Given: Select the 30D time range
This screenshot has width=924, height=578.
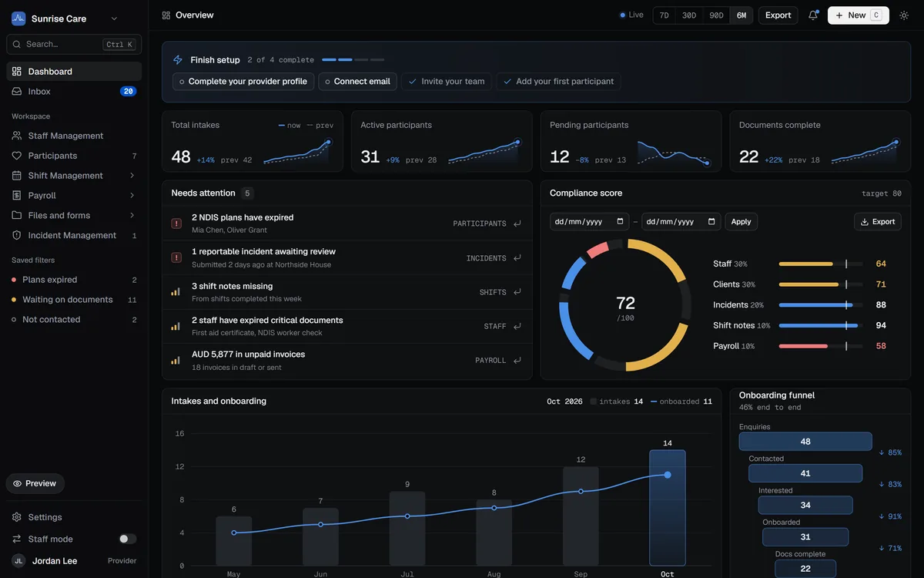Looking at the screenshot, I should tap(689, 15).
